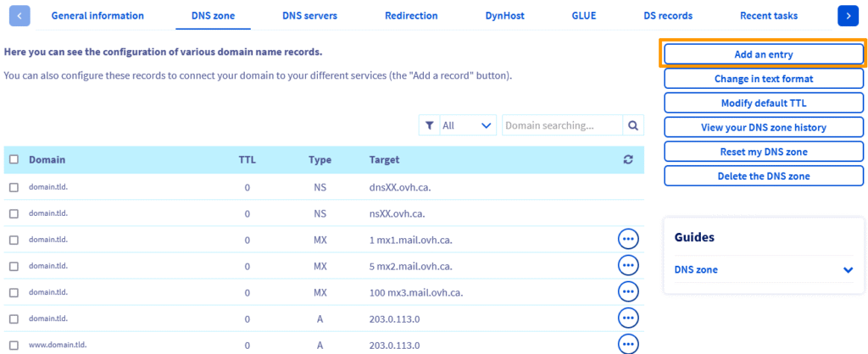This screenshot has height=354, width=868.
Task: Click Reset my DNS zone button
Action: 764,152
